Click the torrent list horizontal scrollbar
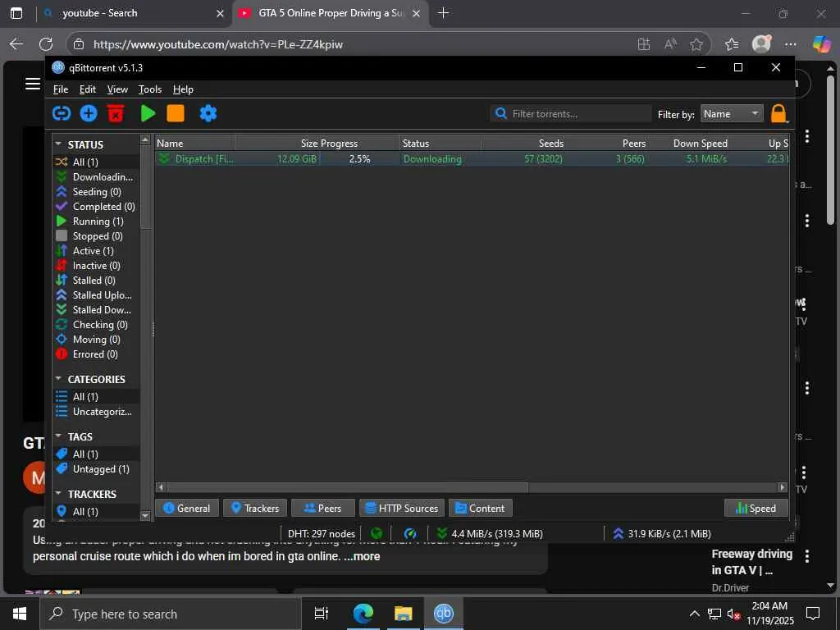The width and height of the screenshot is (840, 630). [347, 487]
